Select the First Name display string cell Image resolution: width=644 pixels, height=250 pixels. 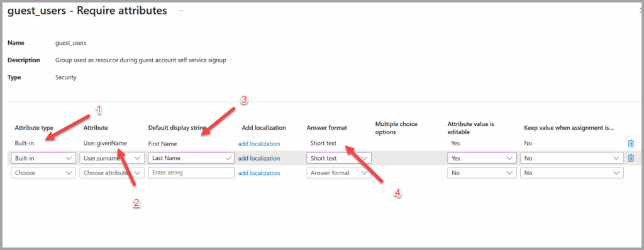point(163,144)
